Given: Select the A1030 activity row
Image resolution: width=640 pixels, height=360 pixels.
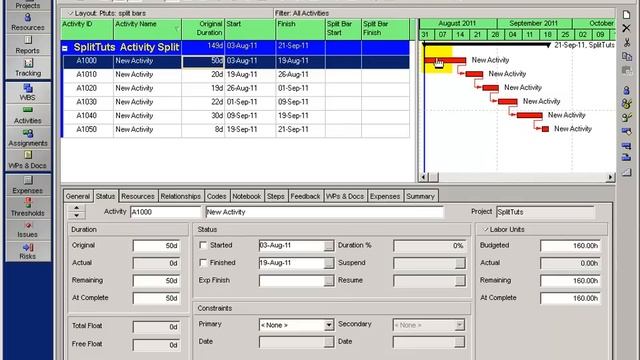Looking at the screenshot, I should [x=236, y=102].
